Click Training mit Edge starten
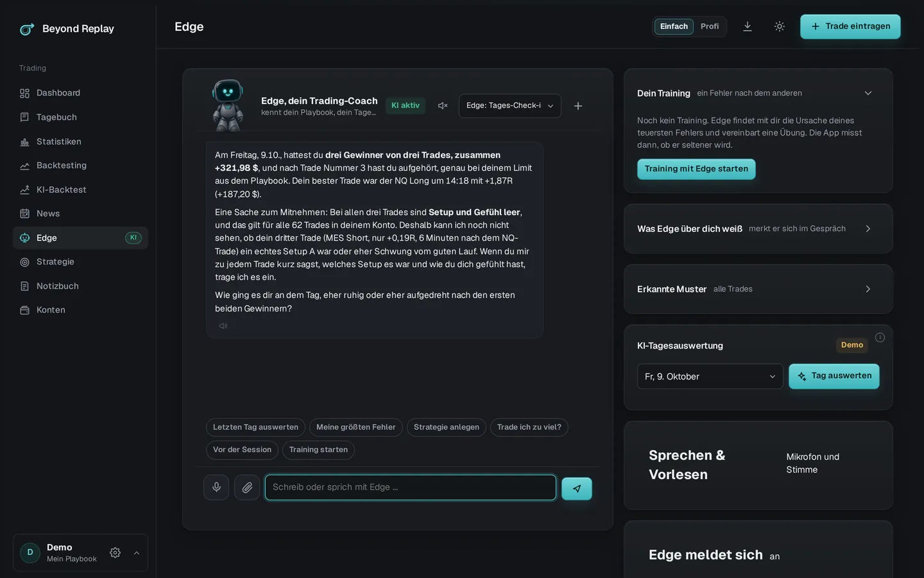This screenshot has height=578, width=924. point(696,169)
